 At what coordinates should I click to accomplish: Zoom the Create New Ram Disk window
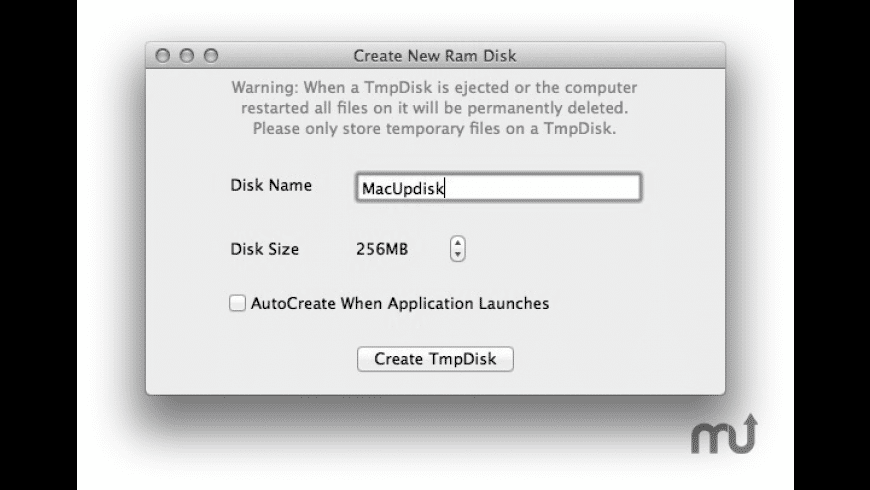(x=211, y=55)
